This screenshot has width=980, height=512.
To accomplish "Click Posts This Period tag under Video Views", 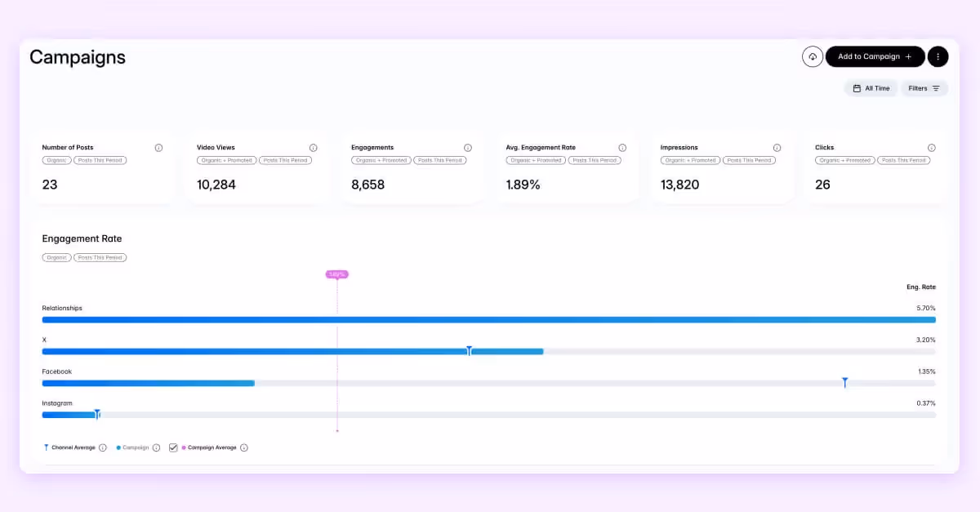I will [285, 160].
